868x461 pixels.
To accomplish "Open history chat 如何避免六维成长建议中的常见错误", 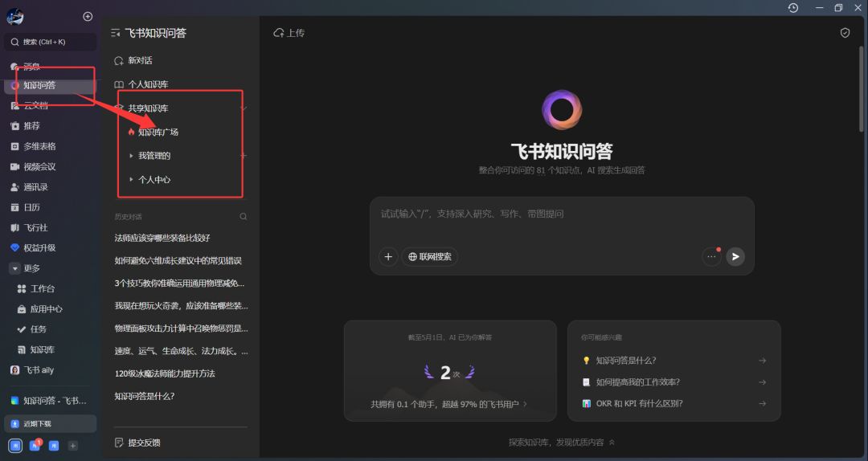I will (180, 261).
